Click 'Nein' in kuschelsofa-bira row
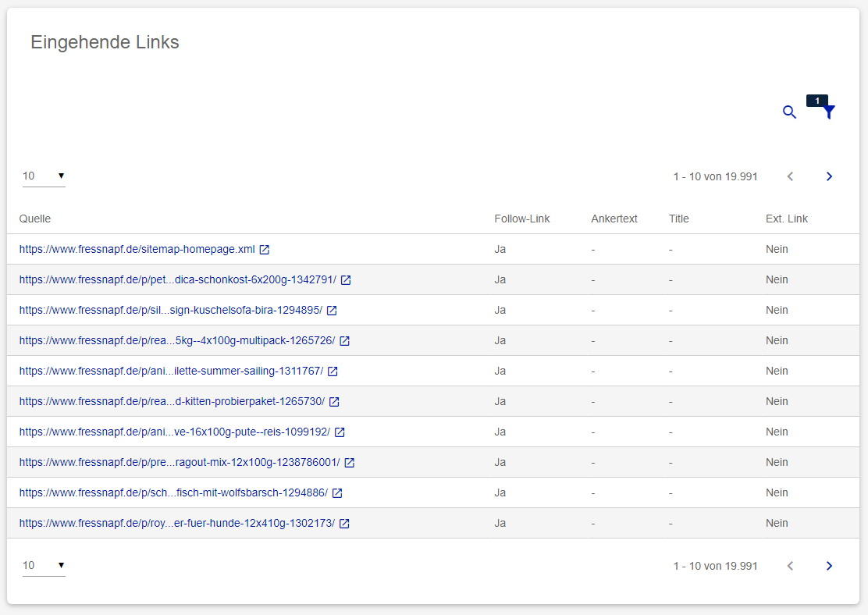Image resolution: width=868 pixels, height=615 pixels. [x=777, y=310]
